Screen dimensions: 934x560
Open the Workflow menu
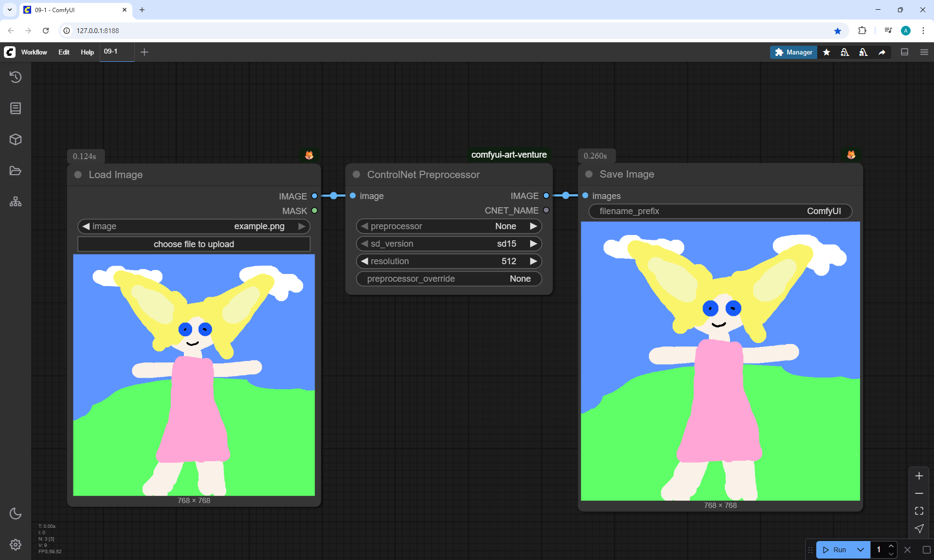click(34, 52)
